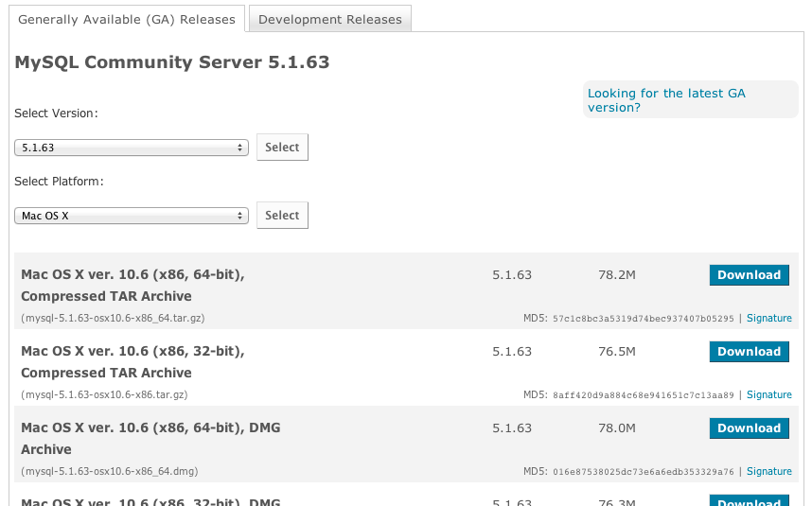Download 32-bit Compressed TAR Archive
The height and width of the screenshot is (506, 812).
749,351
